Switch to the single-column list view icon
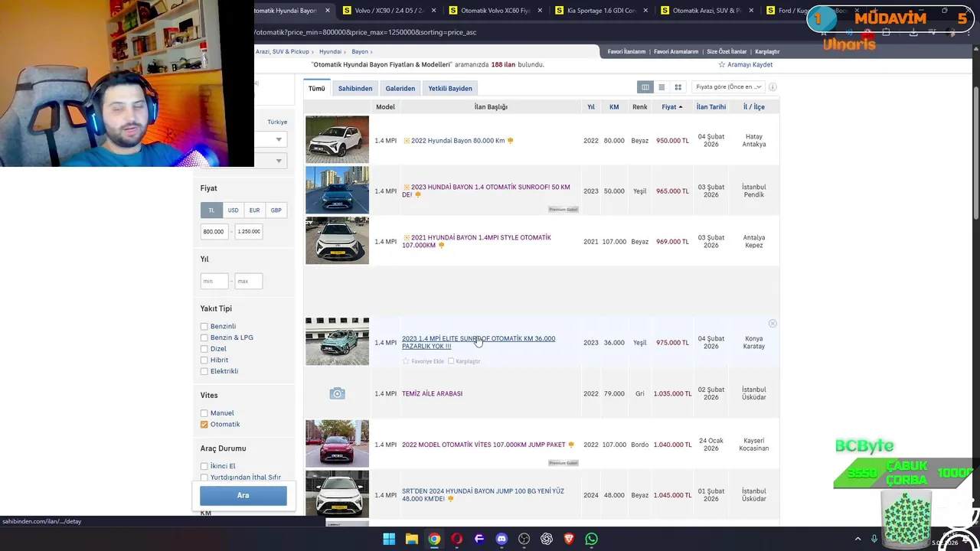980x551 pixels. pos(661,87)
